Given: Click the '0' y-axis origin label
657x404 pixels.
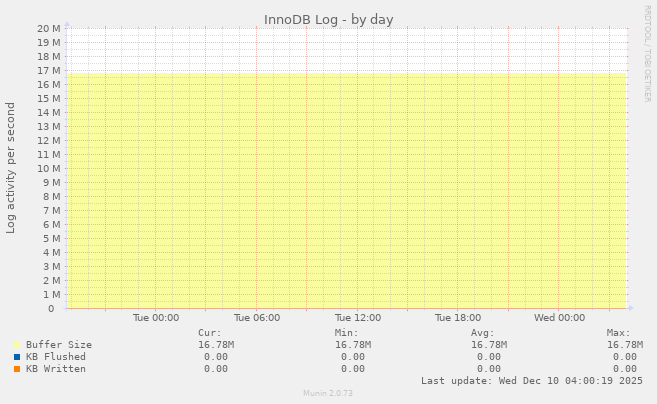Looking at the screenshot, I should (51, 309).
